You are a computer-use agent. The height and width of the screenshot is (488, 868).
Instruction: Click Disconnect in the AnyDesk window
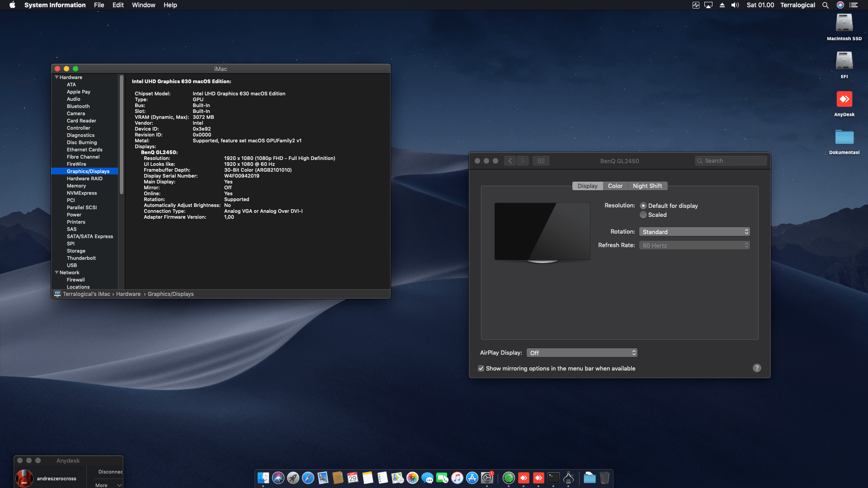coord(109,471)
